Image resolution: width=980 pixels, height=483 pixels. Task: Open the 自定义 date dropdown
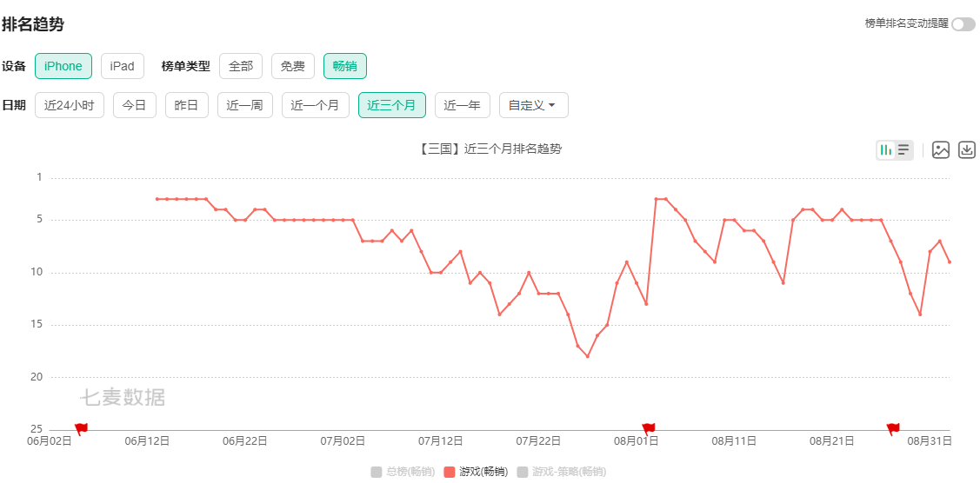(533, 105)
